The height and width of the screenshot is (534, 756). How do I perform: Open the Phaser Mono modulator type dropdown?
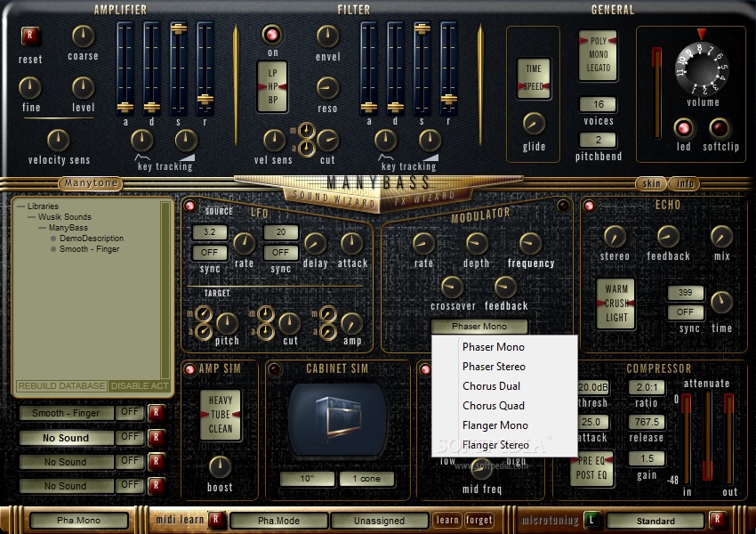pos(479,326)
